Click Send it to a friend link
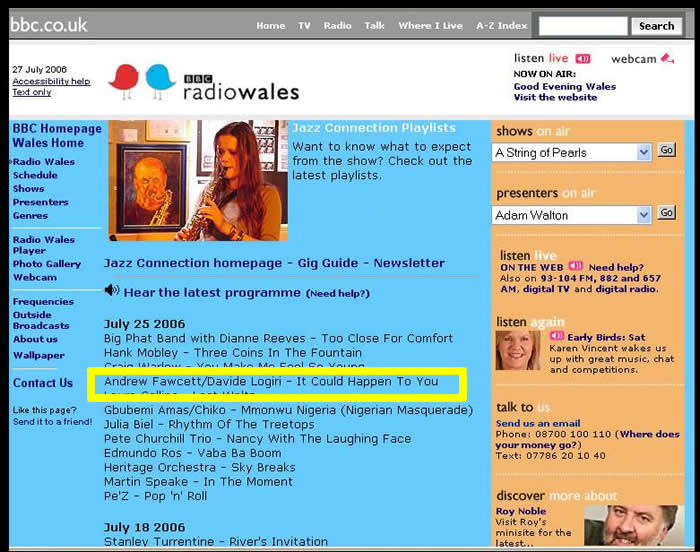 click(53, 422)
